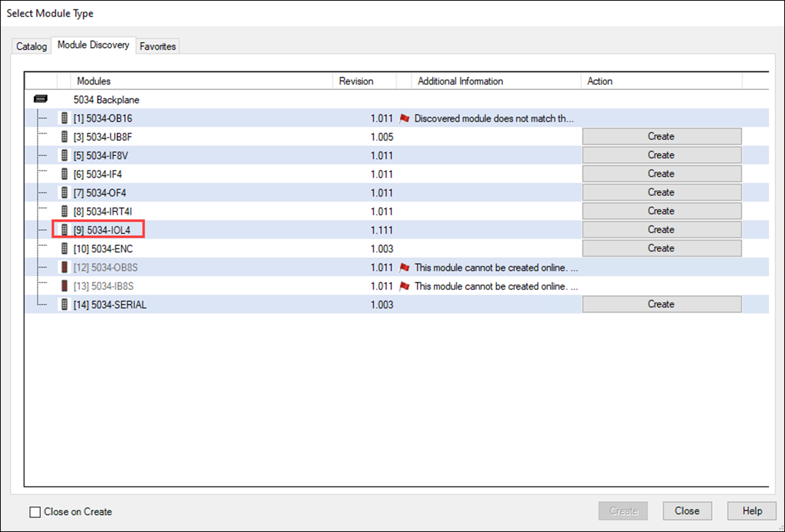Viewport: 785px width, 532px height.
Task: Click the Modules column header
Action: tap(201, 81)
